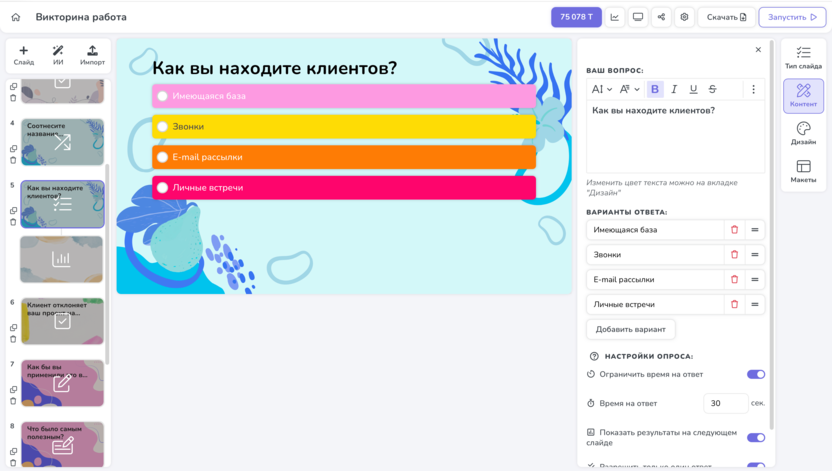Duplicate slide 5 using copy icon
The width and height of the screenshot is (832, 471).
click(x=13, y=211)
